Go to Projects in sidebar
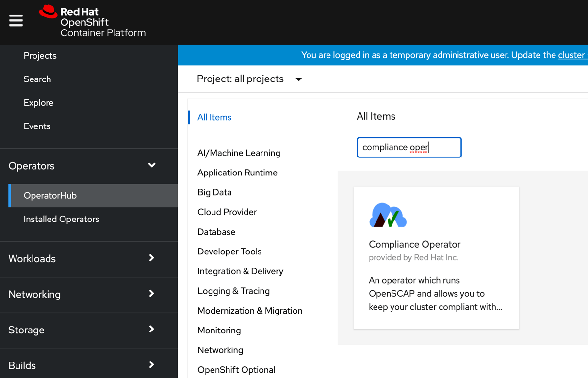The height and width of the screenshot is (378, 588). (40, 56)
